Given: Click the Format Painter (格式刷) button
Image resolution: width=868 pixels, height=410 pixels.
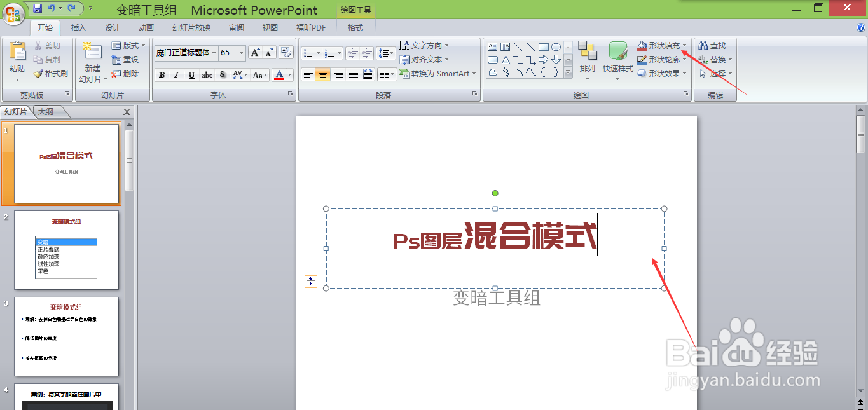Looking at the screenshot, I should point(51,74).
